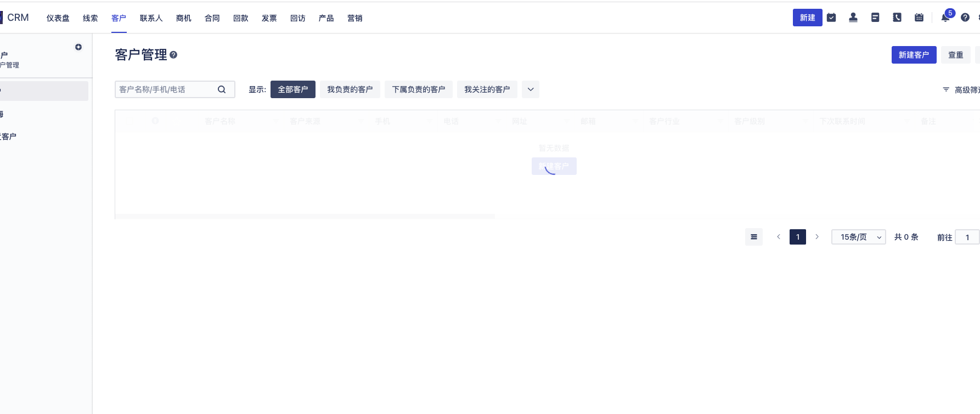Focus the customer name search field
This screenshot has height=414, width=980.
coord(175,89)
